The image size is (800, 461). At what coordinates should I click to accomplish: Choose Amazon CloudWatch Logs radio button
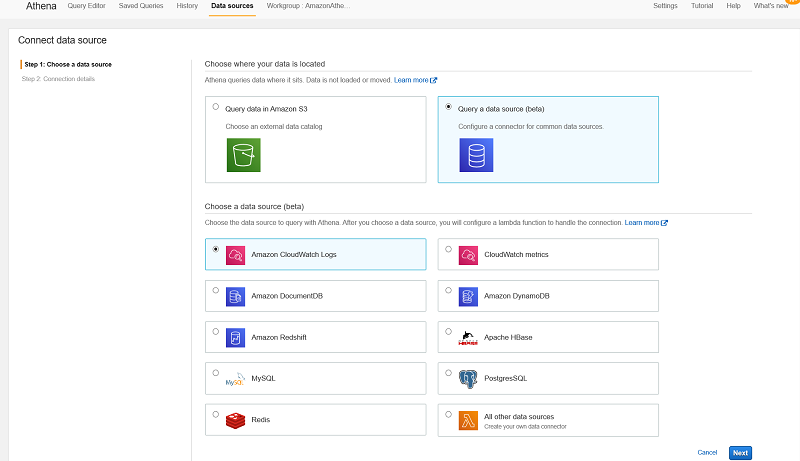[216, 249]
